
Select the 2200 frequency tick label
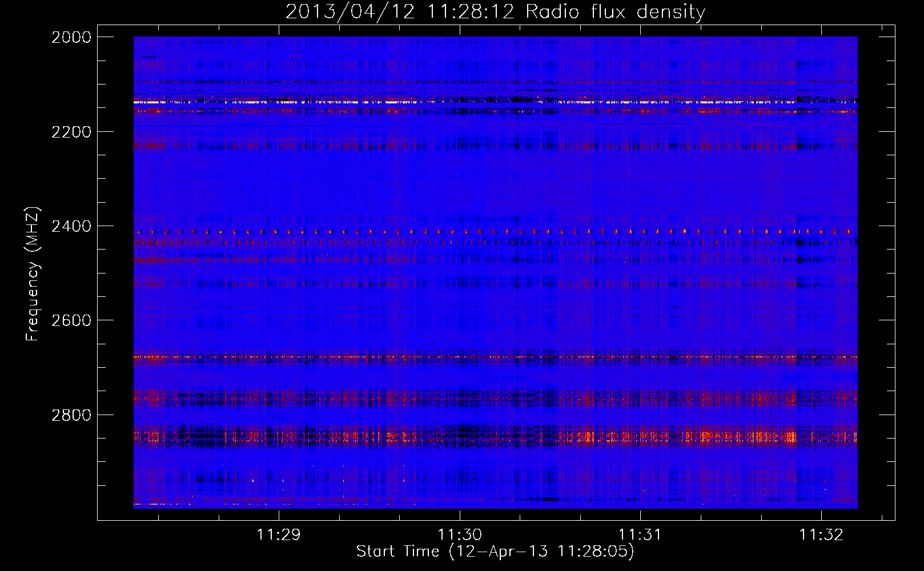(71, 132)
